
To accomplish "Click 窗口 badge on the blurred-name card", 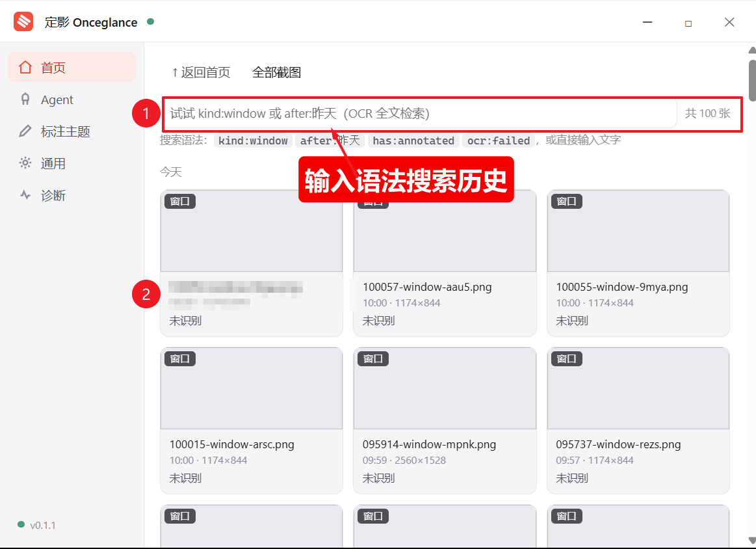I will click(180, 201).
